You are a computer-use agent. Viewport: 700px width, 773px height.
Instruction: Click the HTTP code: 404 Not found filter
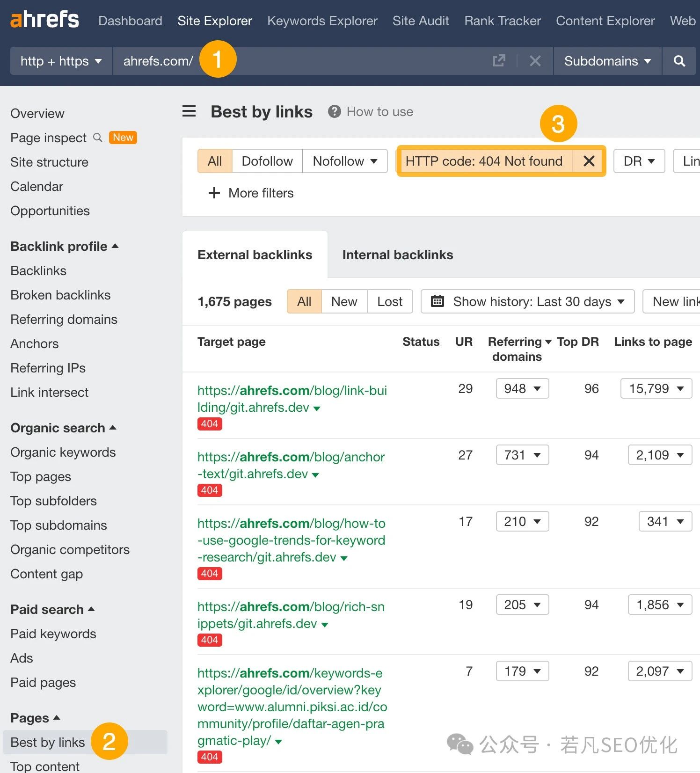click(484, 161)
